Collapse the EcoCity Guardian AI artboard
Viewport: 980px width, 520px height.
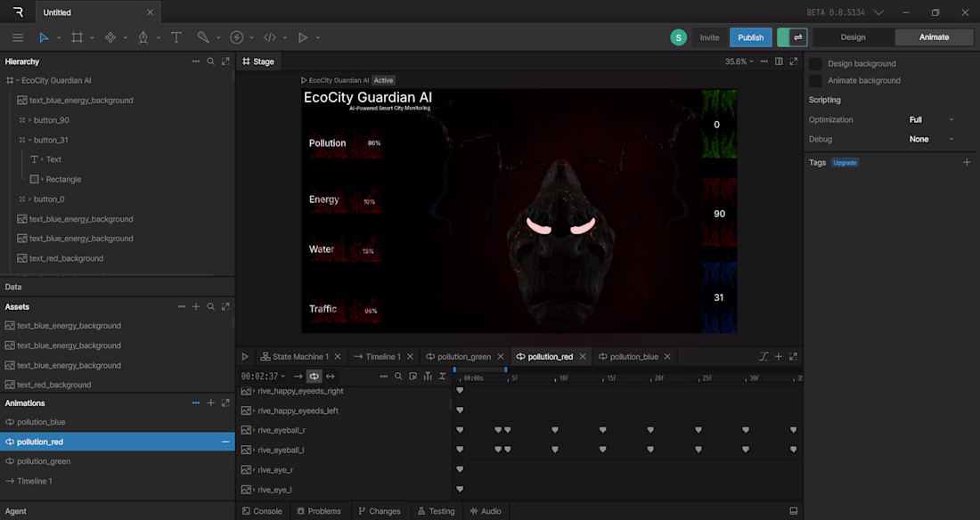(x=18, y=81)
